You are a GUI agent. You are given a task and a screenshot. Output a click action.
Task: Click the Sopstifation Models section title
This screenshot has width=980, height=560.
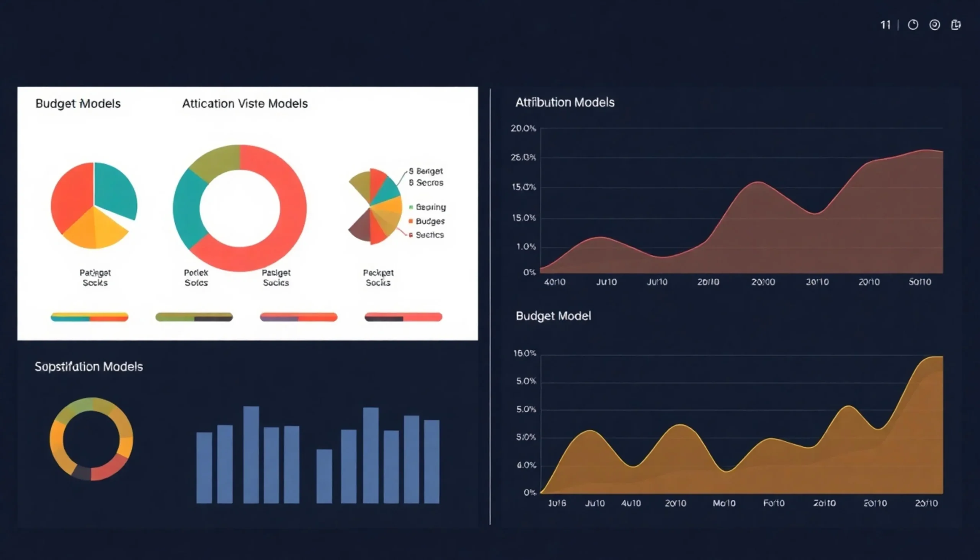pyautogui.click(x=89, y=367)
